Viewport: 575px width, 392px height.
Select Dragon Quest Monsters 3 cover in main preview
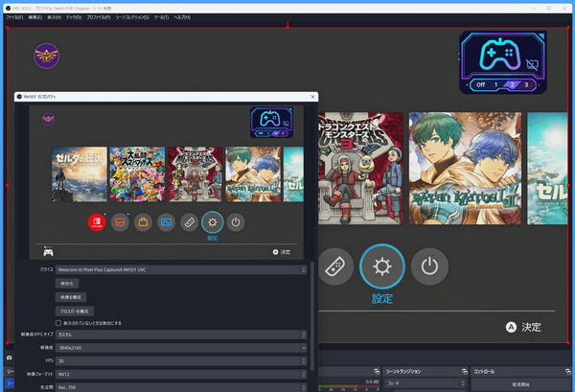360,169
